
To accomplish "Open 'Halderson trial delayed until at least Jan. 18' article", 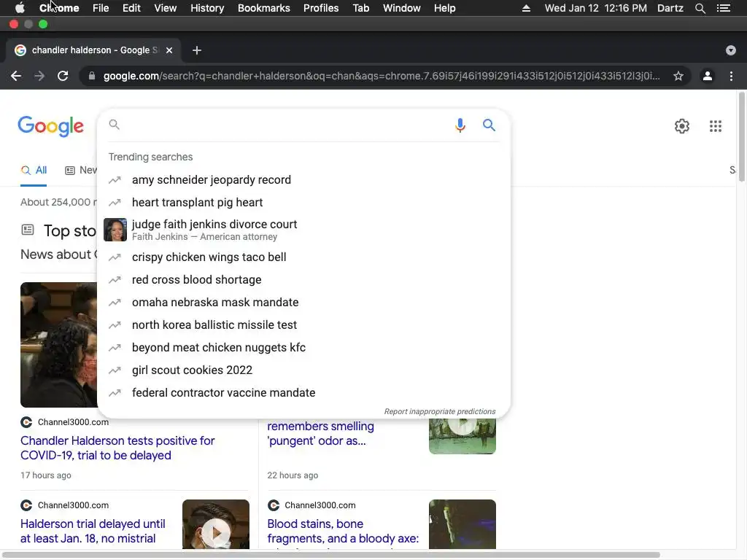I will click(93, 531).
